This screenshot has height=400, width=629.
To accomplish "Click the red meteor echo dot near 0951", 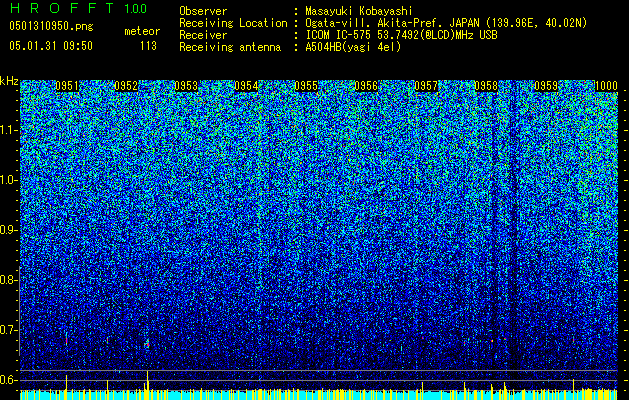I will coord(67,342).
